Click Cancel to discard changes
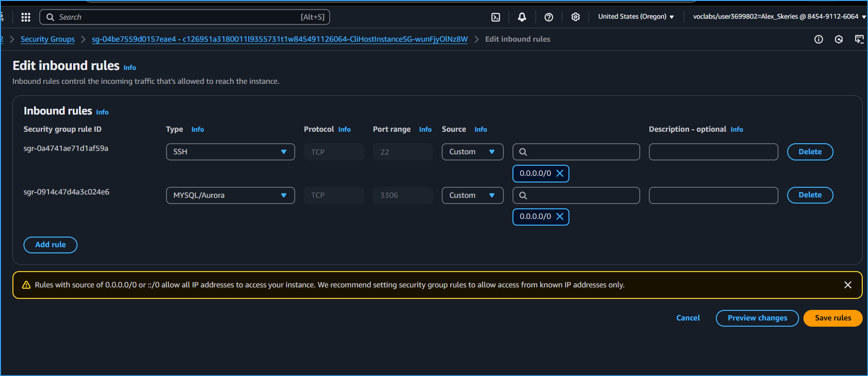 pyautogui.click(x=688, y=318)
